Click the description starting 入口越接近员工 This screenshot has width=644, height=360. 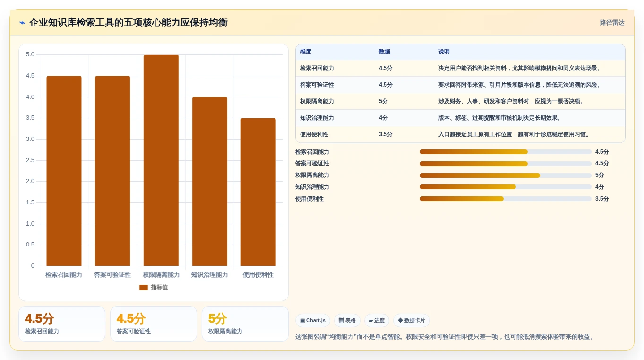[x=515, y=135]
